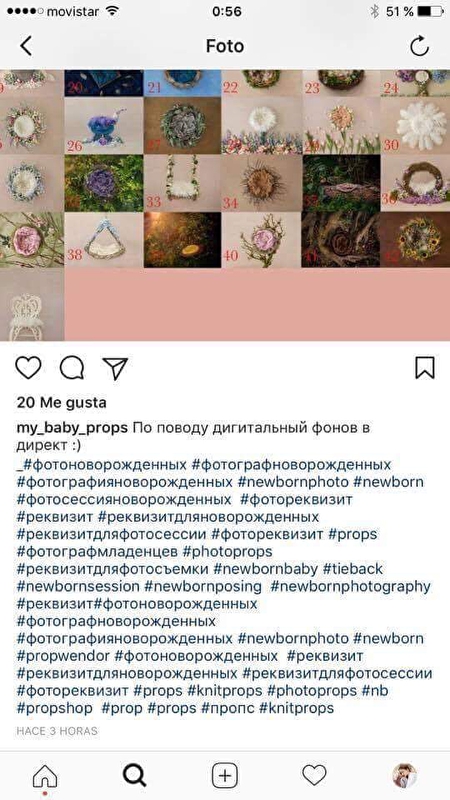
Task: Like the post with heart icon
Action: click(28, 368)
